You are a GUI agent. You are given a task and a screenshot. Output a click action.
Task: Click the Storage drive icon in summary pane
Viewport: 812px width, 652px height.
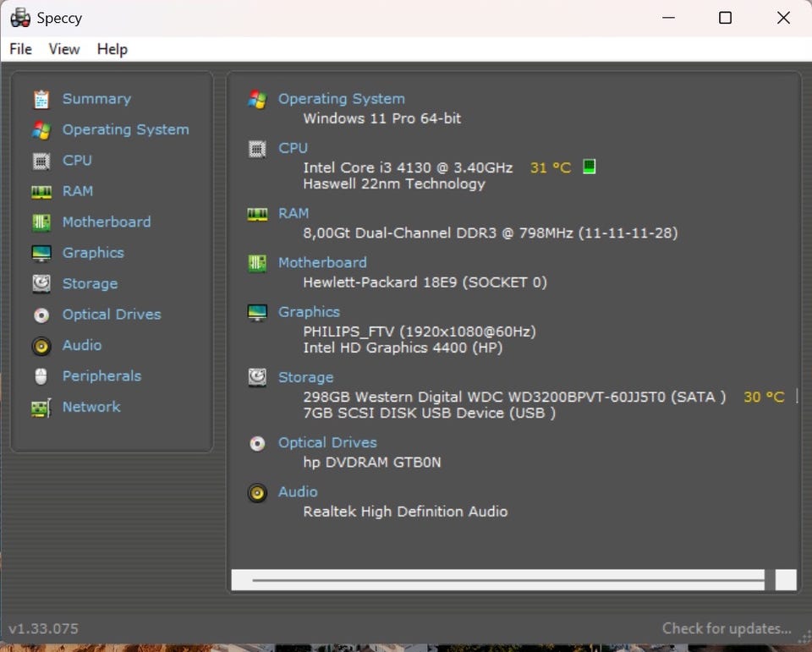click(x=257, y=377)
